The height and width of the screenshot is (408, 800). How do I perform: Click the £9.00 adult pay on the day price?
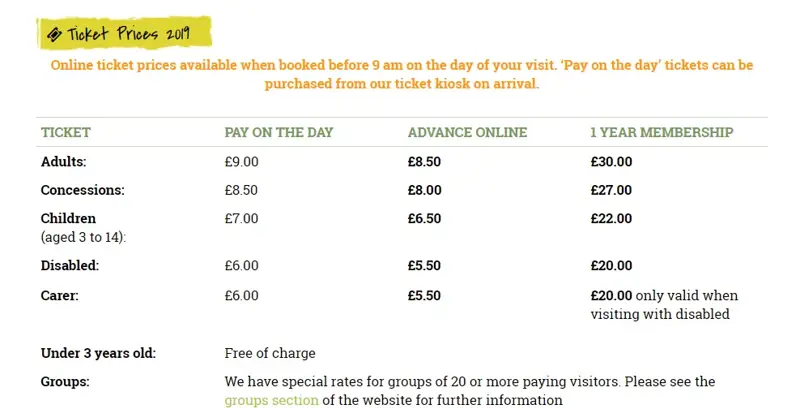[x=241, y=161]
